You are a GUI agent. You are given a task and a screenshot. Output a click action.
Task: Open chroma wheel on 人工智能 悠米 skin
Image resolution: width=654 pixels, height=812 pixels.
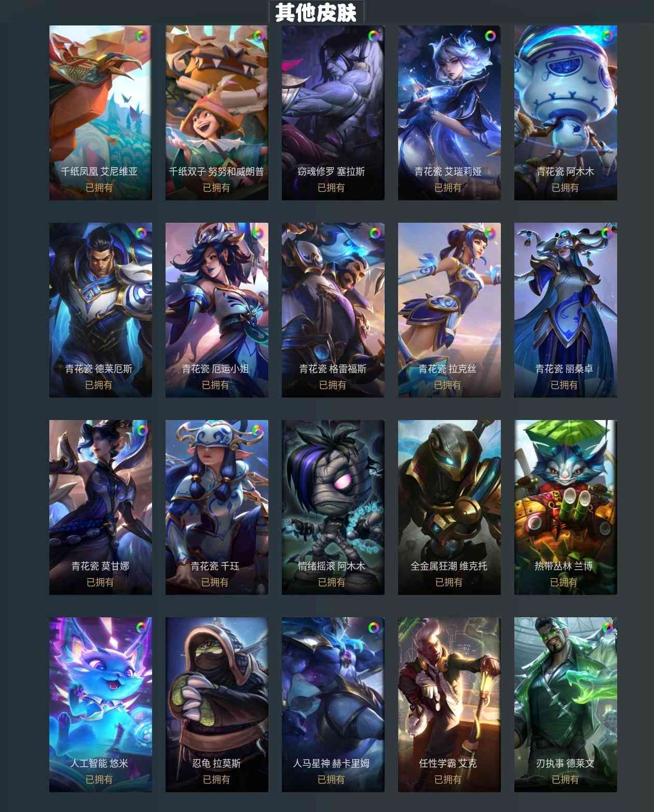(142, 628)
